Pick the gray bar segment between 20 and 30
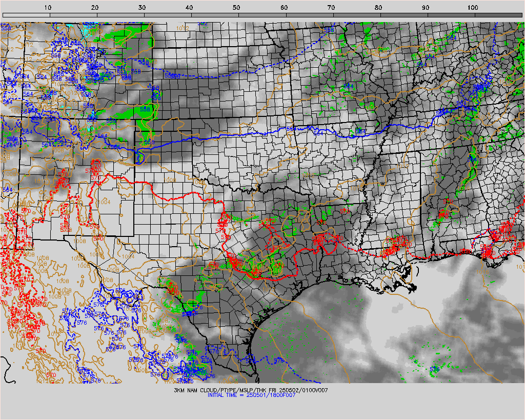The width and height of the screenshot is (525, 420). [x=121, y=15]
